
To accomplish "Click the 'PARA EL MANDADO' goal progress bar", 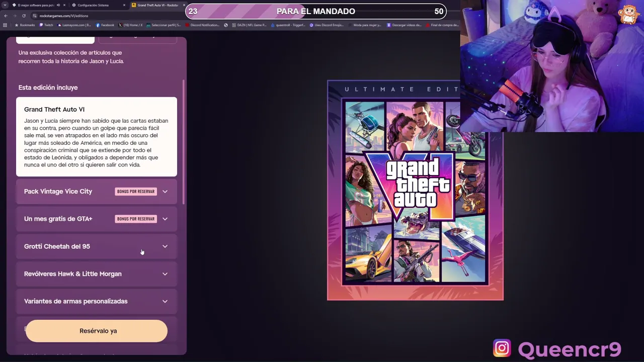I will [x=316, y=11].
